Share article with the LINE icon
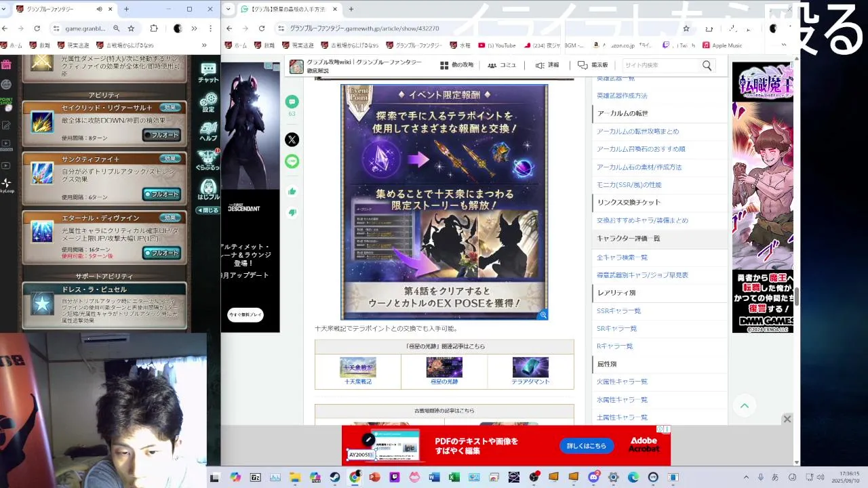 click(x=292, y=161)
